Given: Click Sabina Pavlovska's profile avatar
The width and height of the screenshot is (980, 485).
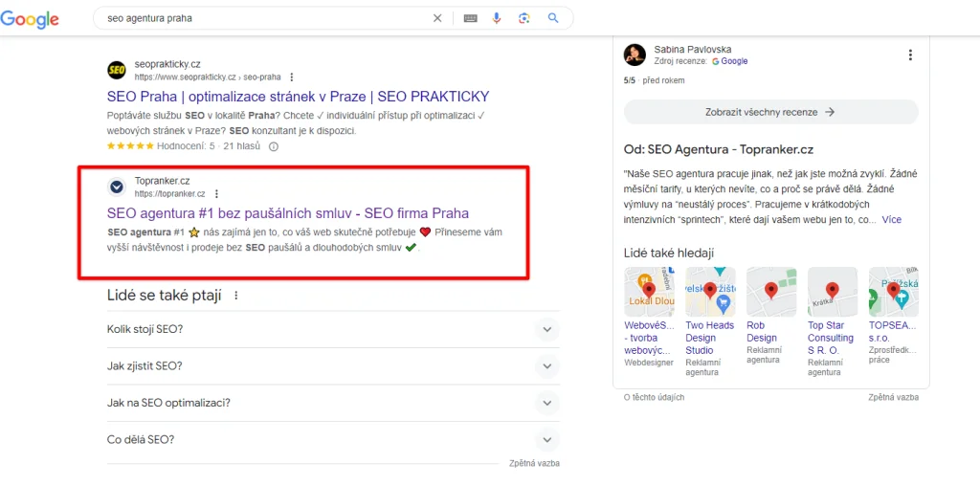Looking at the screenshot, I should coord(635,55).
